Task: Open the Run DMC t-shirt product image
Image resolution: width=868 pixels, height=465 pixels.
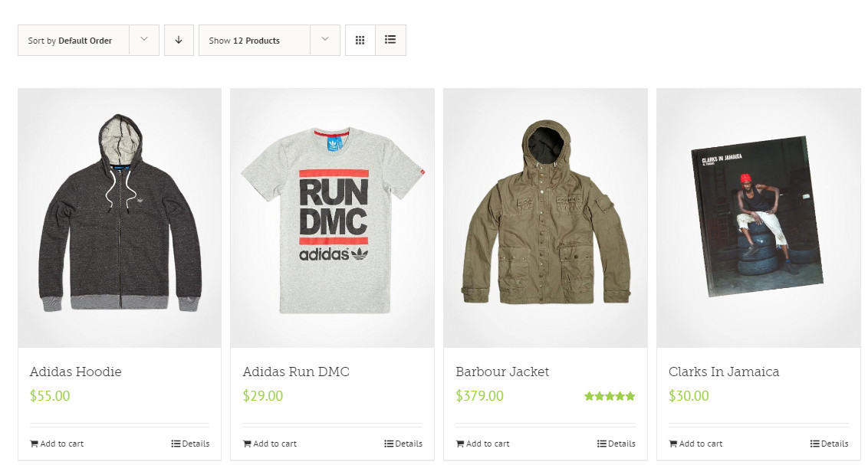Action: coord(332,218)
